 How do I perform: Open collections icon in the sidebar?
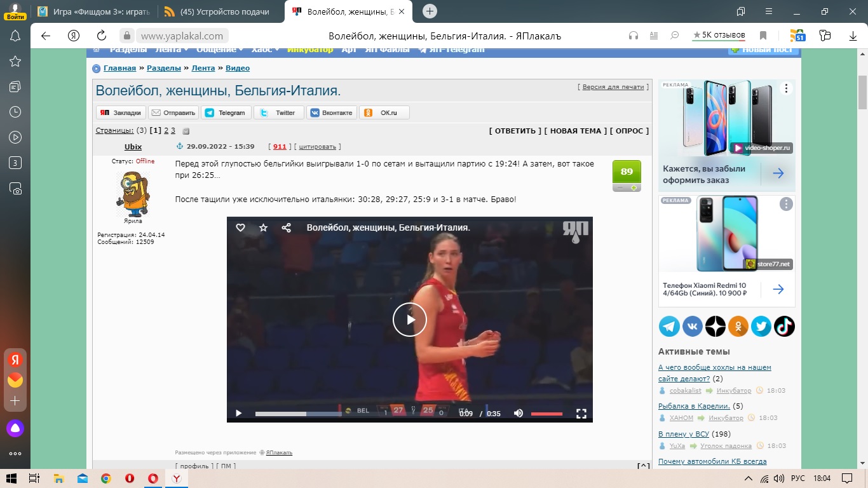pyautogui.click(x=15, y=86)
